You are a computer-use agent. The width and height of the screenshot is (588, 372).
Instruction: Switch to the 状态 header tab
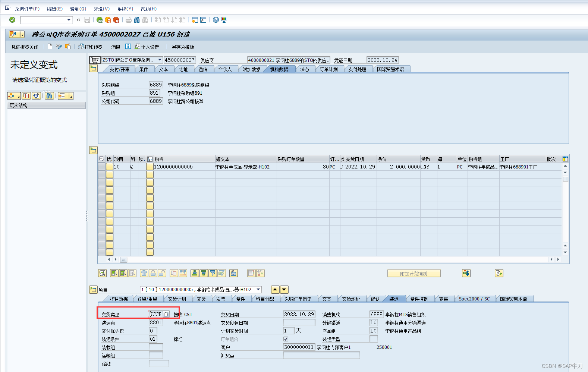[305, 69]
